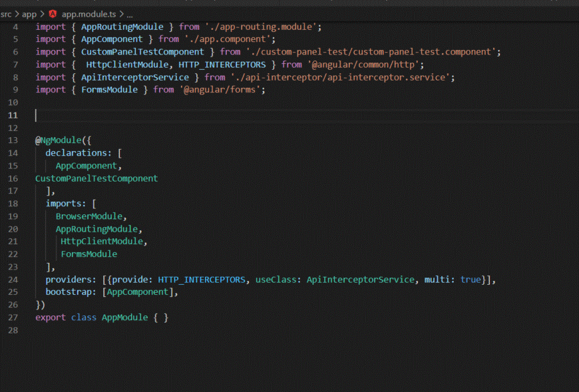Click line number 24 in the gutter
This screenshot has height=392, width=579.
click(13, 280)
